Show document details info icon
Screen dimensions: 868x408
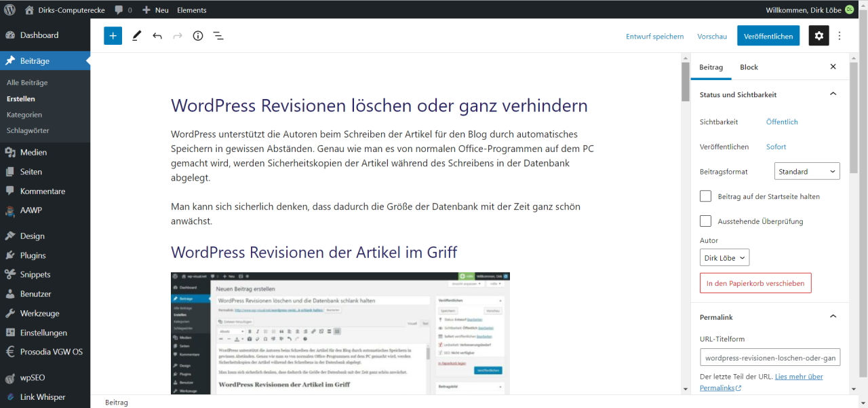[x=198, y=36]
